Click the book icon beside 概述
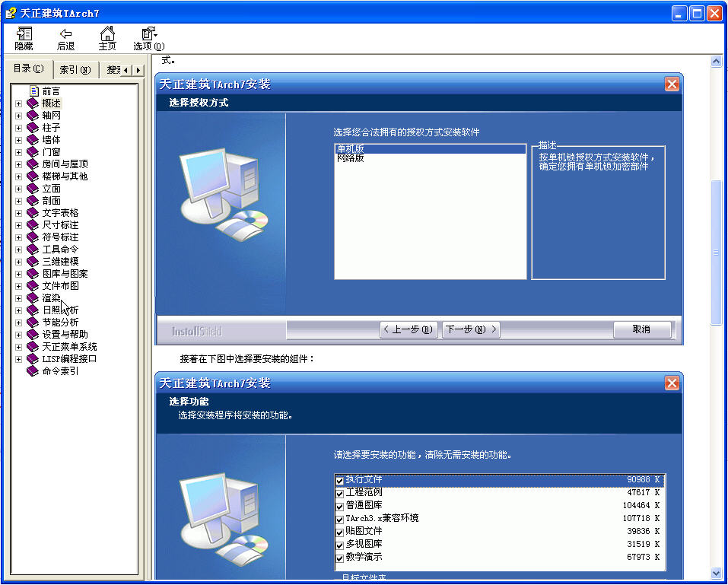The image size is (728, 585). coord(33,103)
